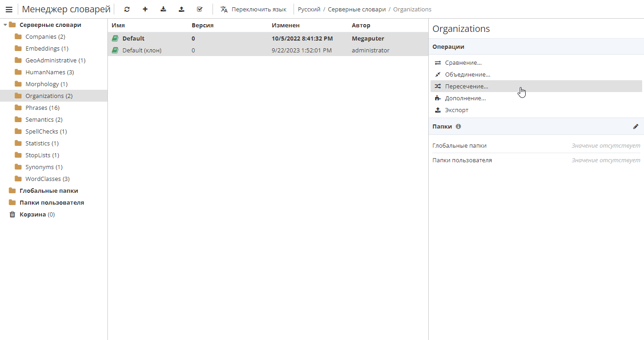Image resolution: width=644 pixels, height=340 pixels.
Task: Click the download import toolbar icon
Action: 163,9
